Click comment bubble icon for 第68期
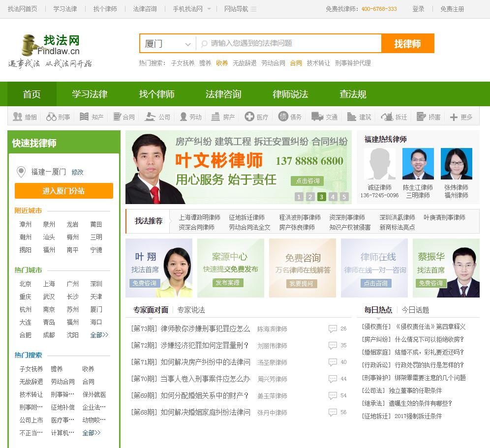This screenshot has height=448, width=490. (x=333, y=413)
